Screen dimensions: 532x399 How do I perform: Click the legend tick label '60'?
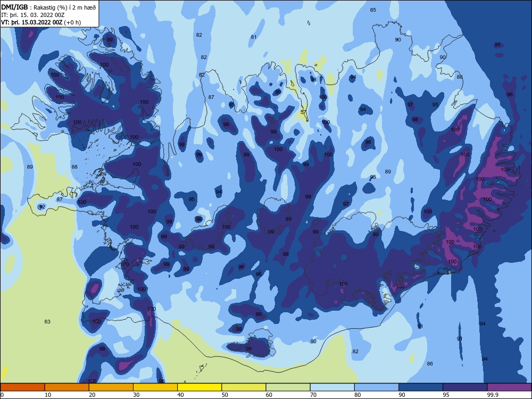click(269, 395)
